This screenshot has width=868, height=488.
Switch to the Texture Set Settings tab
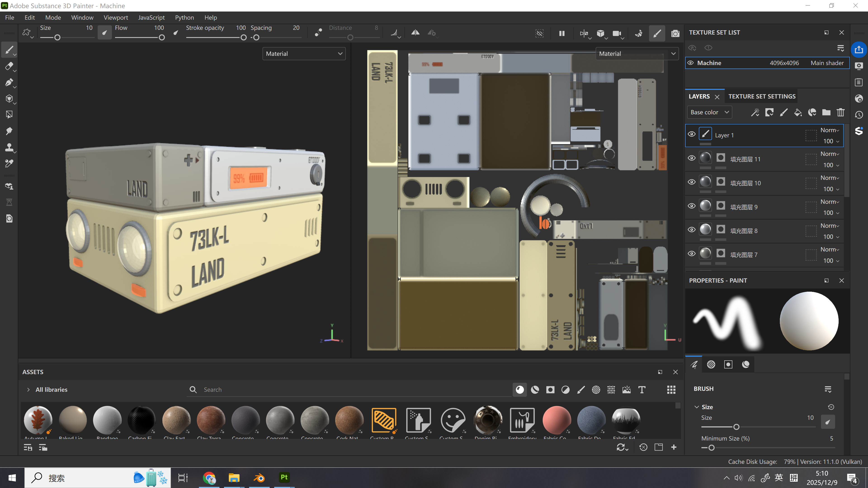pyautogui.click(x=762, y=97)
